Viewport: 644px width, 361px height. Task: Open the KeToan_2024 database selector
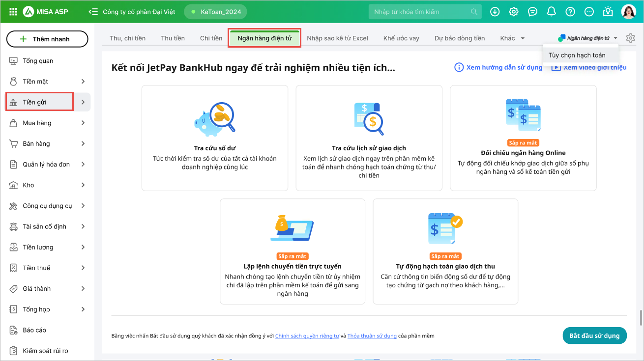point(216,11)
